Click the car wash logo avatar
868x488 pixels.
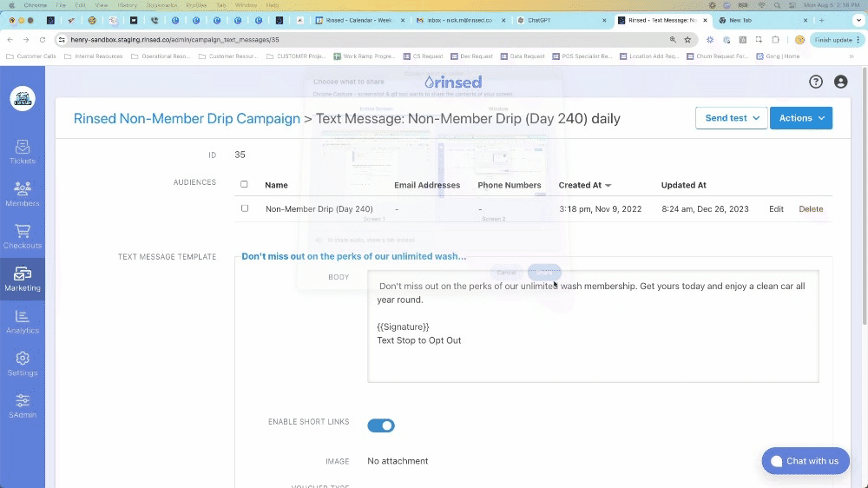(x=23, y=99)
